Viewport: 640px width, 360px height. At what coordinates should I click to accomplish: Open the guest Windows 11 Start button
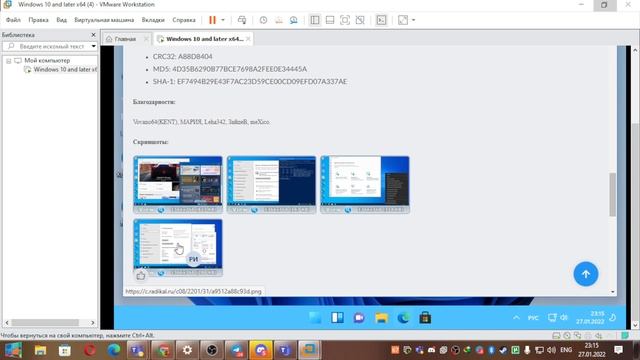pyautogui.click(x=315, y=318)
